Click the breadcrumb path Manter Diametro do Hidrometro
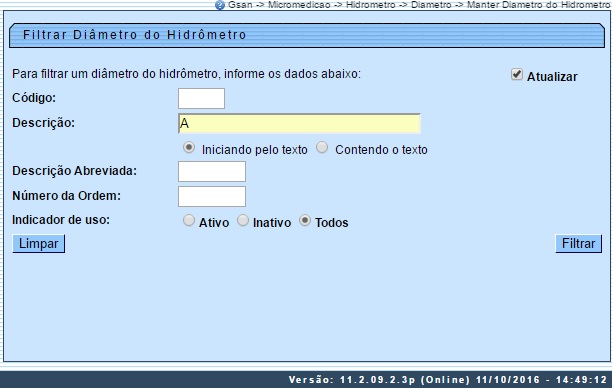612x388 pixels. pos(539,5)
